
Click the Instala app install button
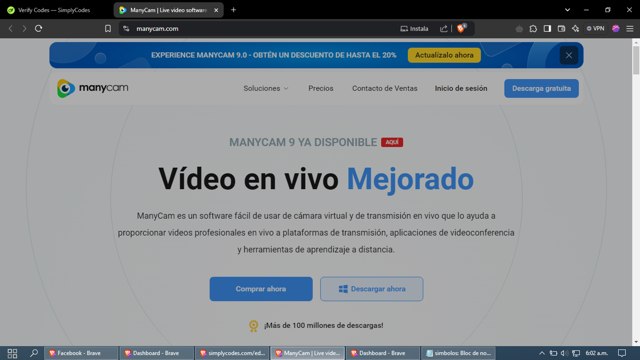click(414, 29)
